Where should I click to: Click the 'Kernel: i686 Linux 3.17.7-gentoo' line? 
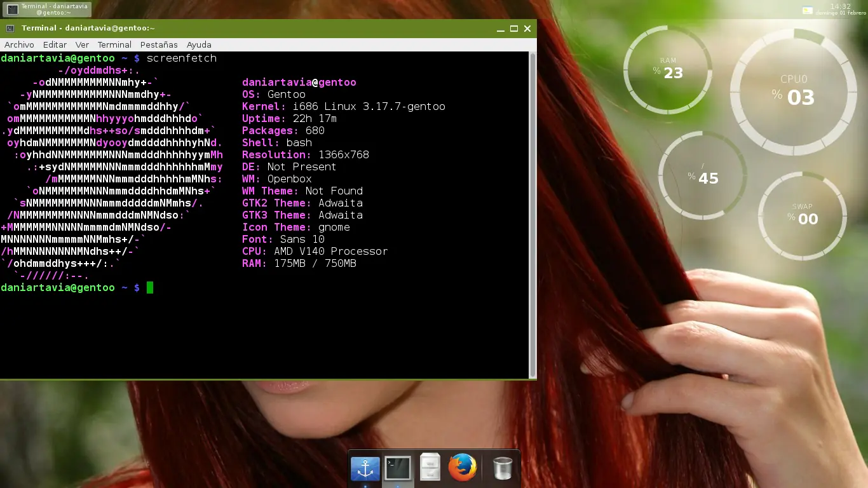coord(344,106)
